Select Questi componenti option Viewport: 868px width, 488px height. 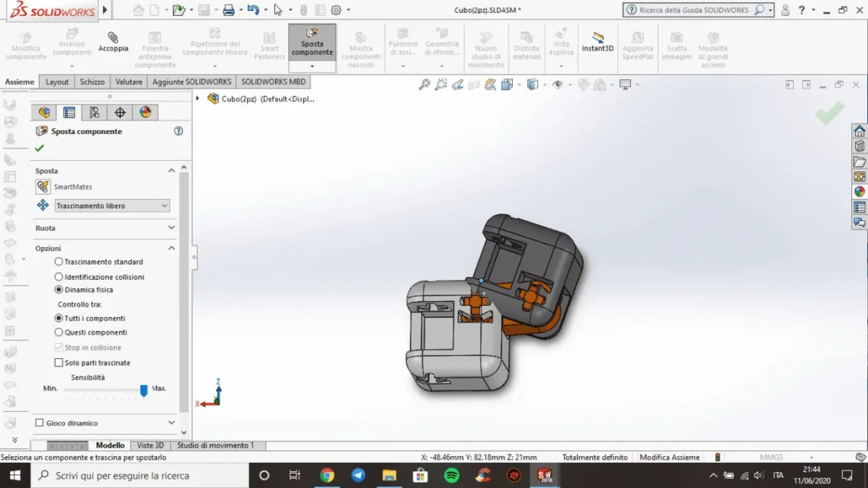point(59,332)
